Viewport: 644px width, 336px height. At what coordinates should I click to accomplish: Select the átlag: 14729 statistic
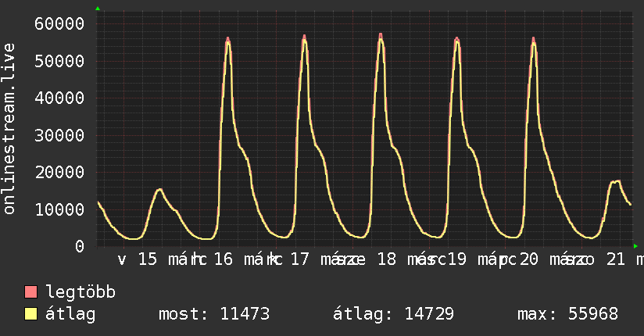coord(393,314)
